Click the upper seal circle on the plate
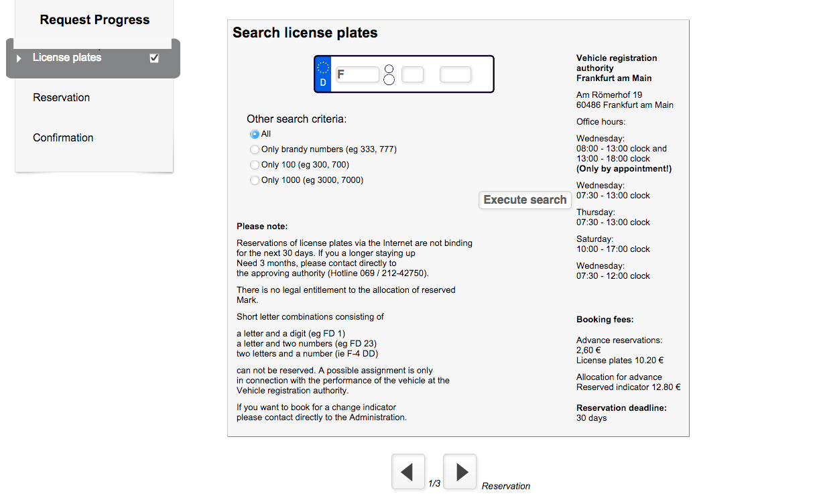823x504 pixels. click(389, 69)
